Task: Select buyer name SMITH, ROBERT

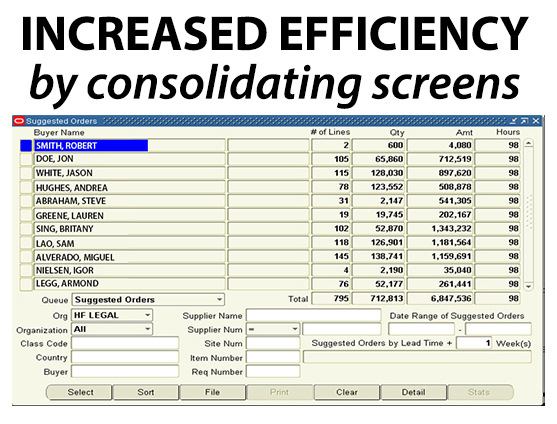Action: click(129, 146)
